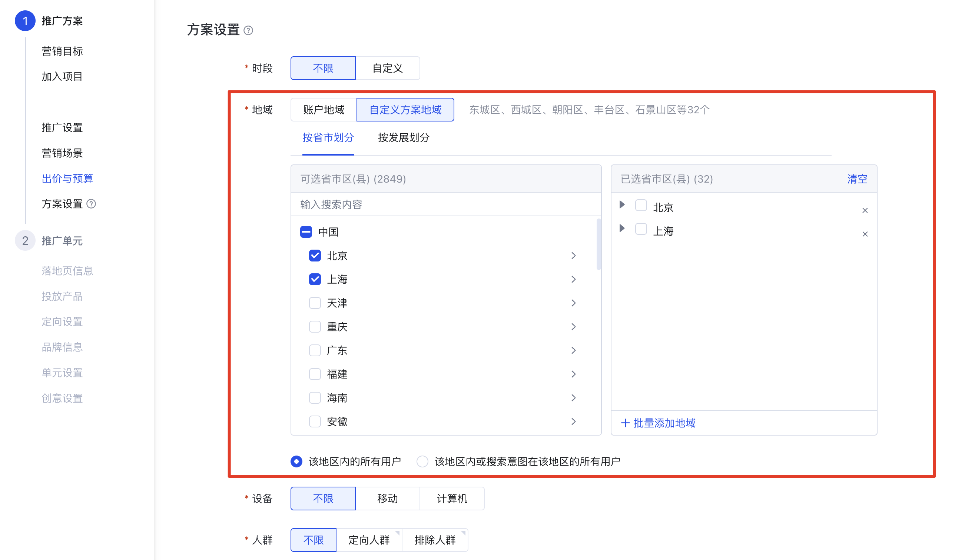The width and height of the screenshot is (965, 560).
Task: Expand 北京 tree in selected panel
Action: coord(622,205)
